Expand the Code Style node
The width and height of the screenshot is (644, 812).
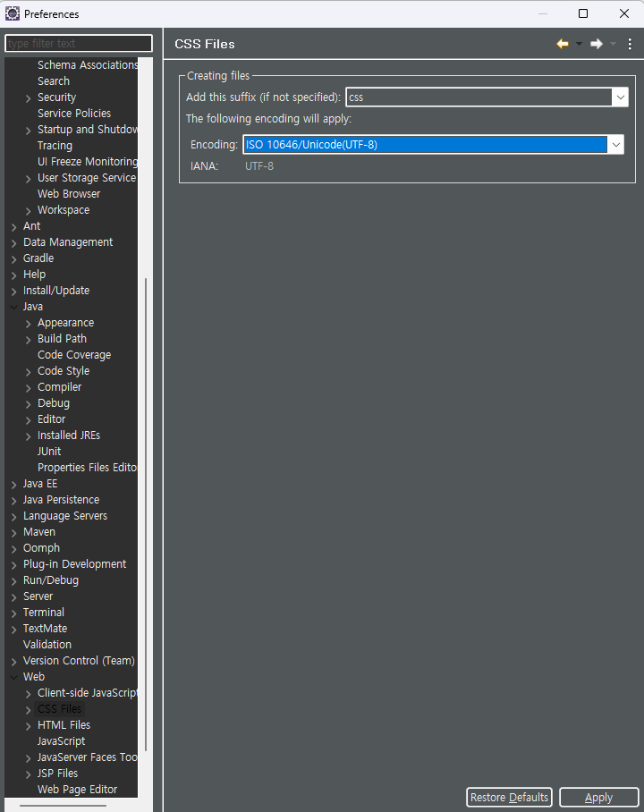coord(29,372)
